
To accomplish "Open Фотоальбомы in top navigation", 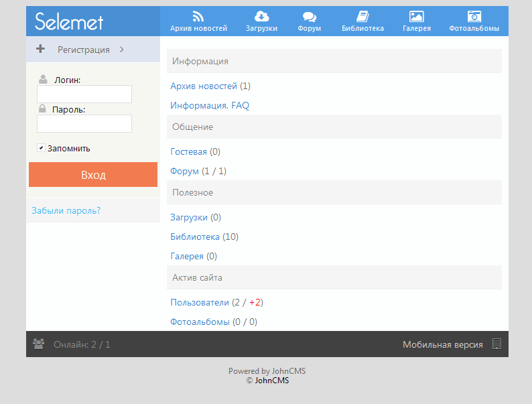I will 474,28.
